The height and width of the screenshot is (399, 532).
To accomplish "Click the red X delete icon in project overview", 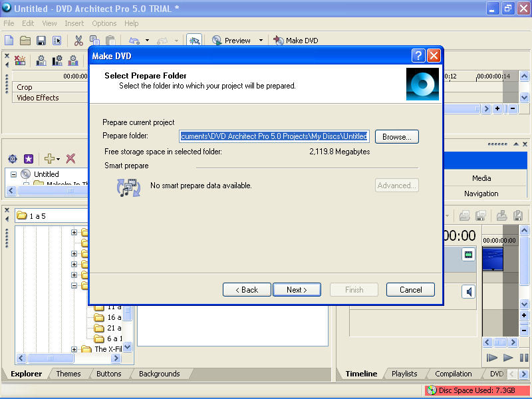I will point(70,159).
